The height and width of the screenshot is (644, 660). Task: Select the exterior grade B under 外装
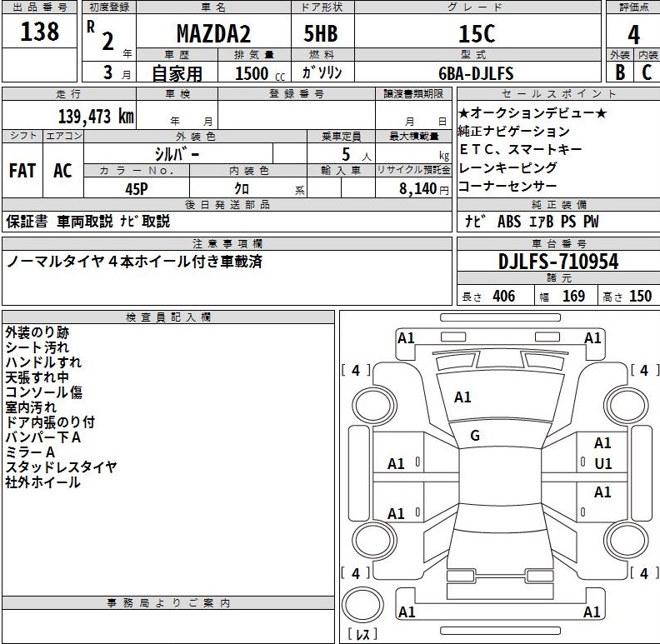(620, 72)
